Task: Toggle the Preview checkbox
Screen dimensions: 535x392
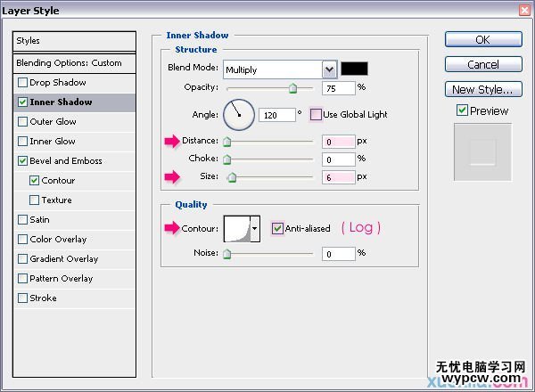Action: (x=462, y=110)
